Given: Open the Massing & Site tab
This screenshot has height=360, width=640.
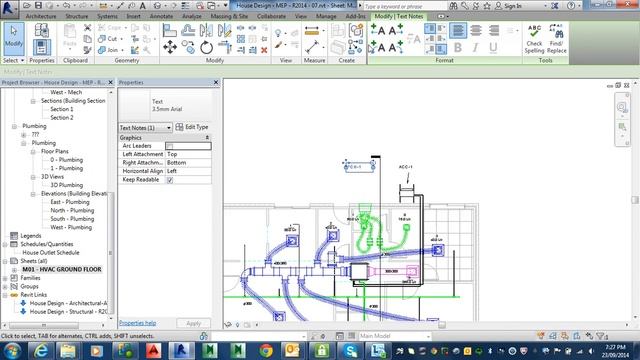Looking at the screenshot, I should click(229, 16).
